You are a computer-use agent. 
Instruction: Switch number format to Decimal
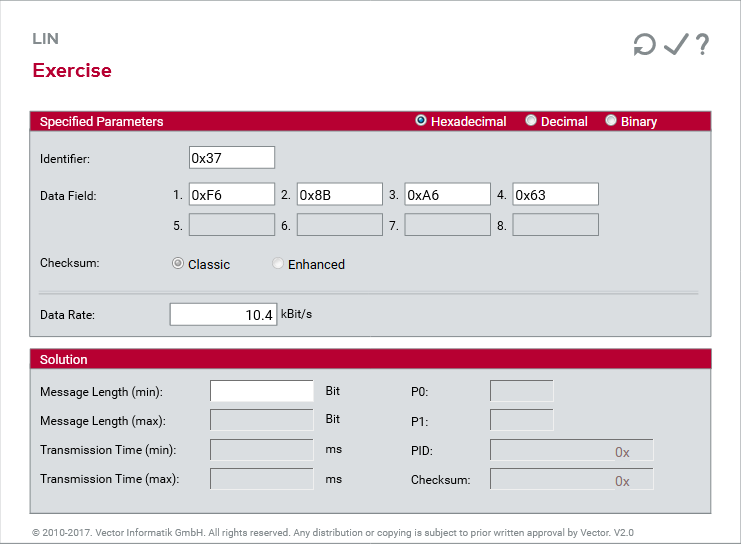coord(531,121)
